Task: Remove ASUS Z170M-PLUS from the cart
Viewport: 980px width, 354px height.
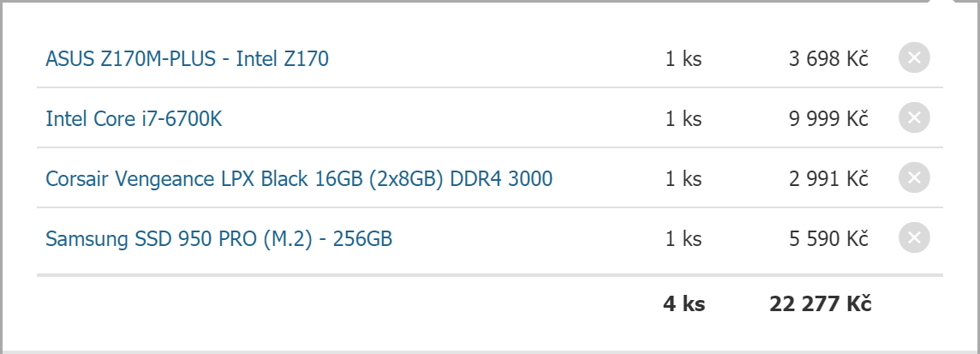Action: 914,58
